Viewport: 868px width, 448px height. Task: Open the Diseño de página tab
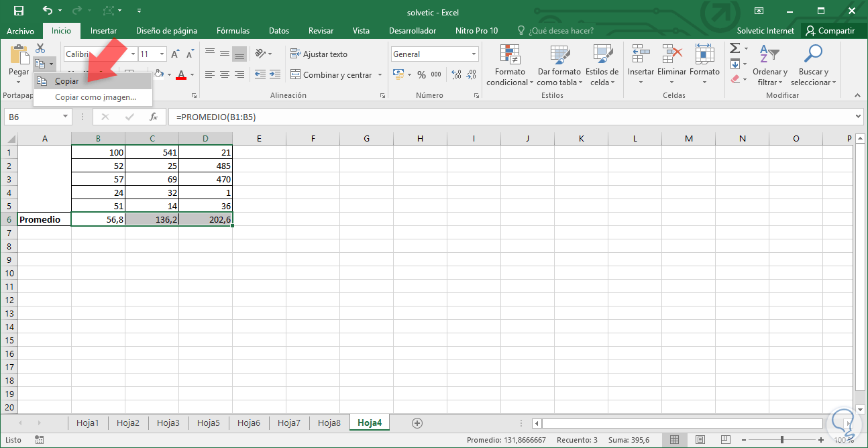point(166,31)
